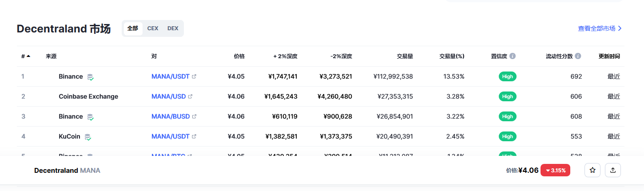Open the KuCoin MANA/USDT pair link
This screenshot has height=191, width=644.
click(x=171, y=136)
